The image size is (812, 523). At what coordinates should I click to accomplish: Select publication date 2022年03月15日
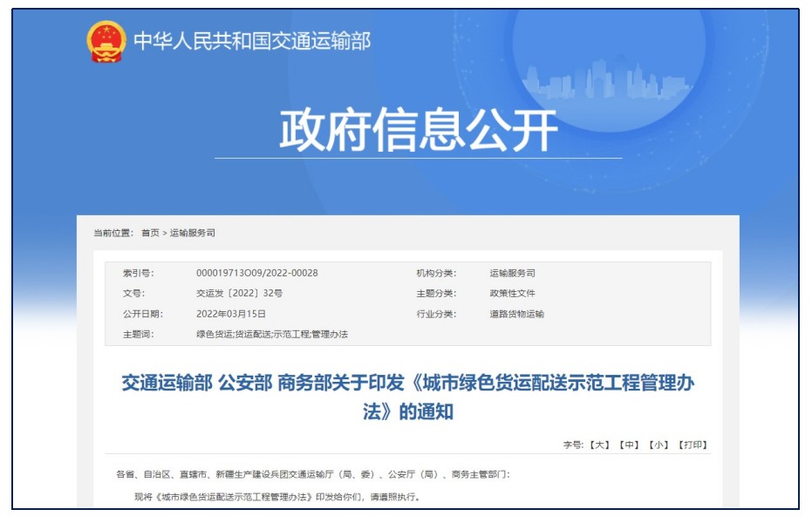point(231,314)
